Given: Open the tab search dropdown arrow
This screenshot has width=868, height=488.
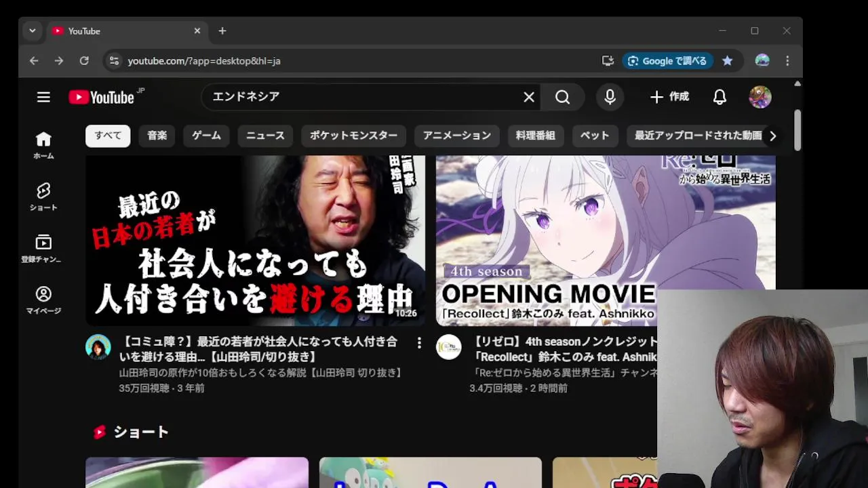Looking at the screenshot, I should point(32,31).
